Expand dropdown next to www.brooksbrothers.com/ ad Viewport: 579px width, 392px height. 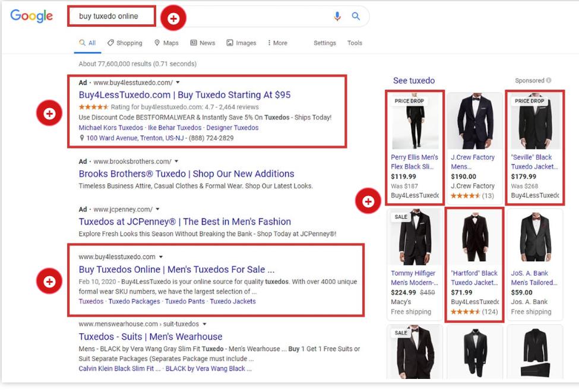176,162
